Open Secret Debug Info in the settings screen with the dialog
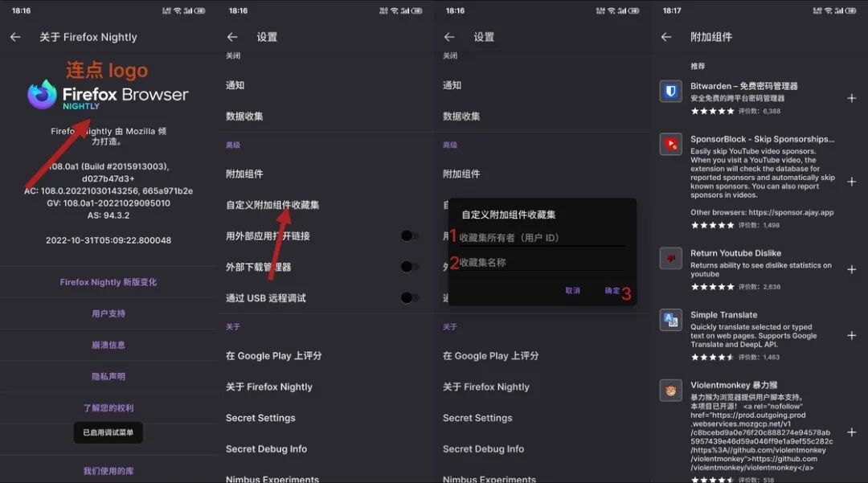Screen dimensions: 868x483 tap(483, 448)
